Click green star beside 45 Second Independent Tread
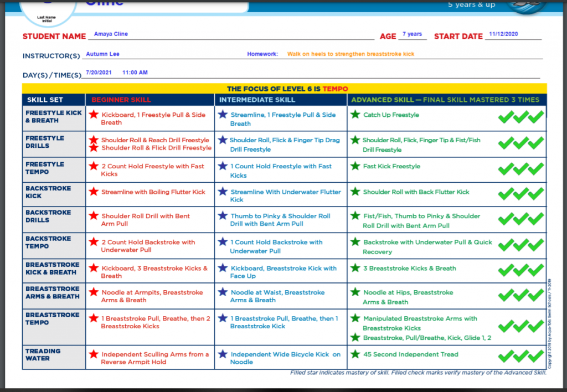 coord(355,354)
